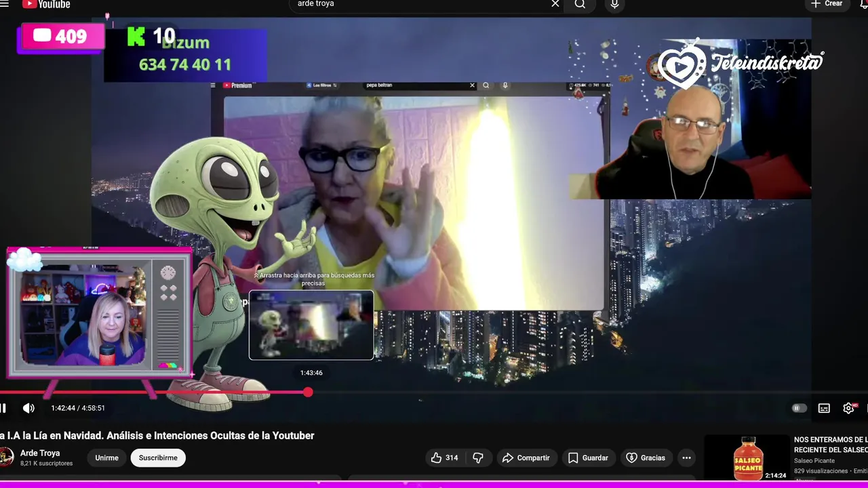Screen dimensions: 868x488
Task: Toggle subtitles captions button
Action: [824, 408]
